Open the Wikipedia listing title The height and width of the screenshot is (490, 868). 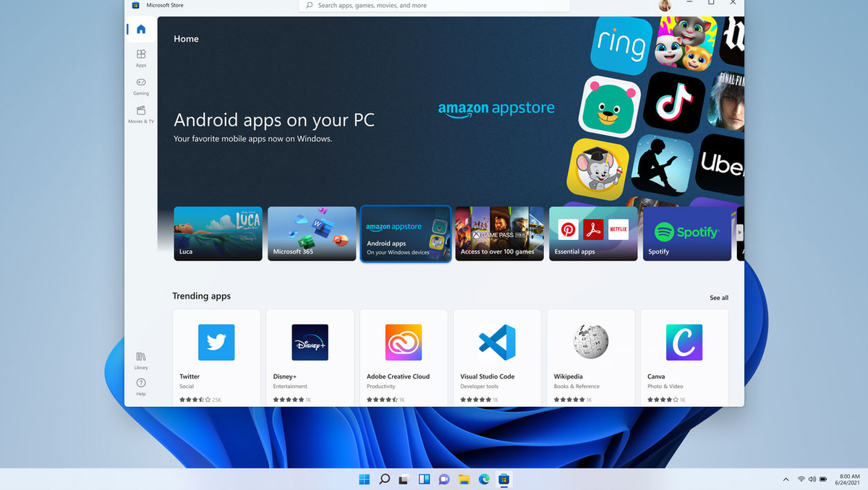pyautogui.click(x=569, y=377)
